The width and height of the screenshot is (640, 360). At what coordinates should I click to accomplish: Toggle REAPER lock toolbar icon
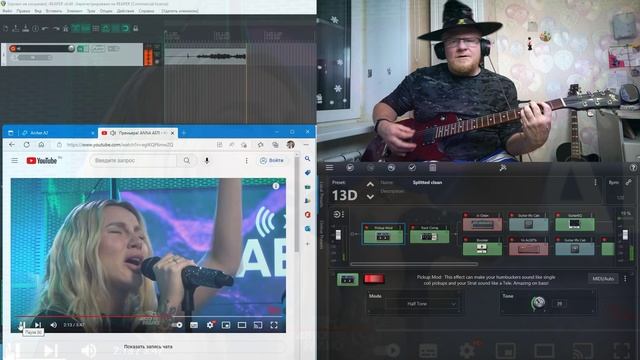[136, 28]
